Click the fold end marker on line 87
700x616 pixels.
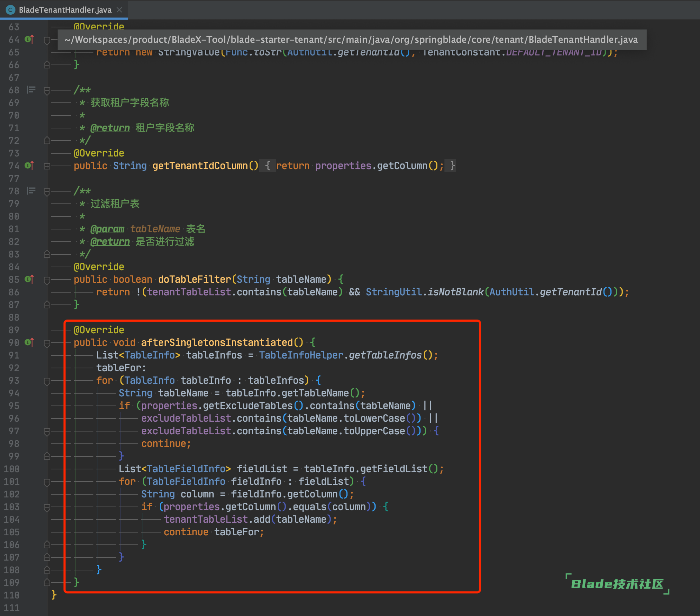point(47,305)
